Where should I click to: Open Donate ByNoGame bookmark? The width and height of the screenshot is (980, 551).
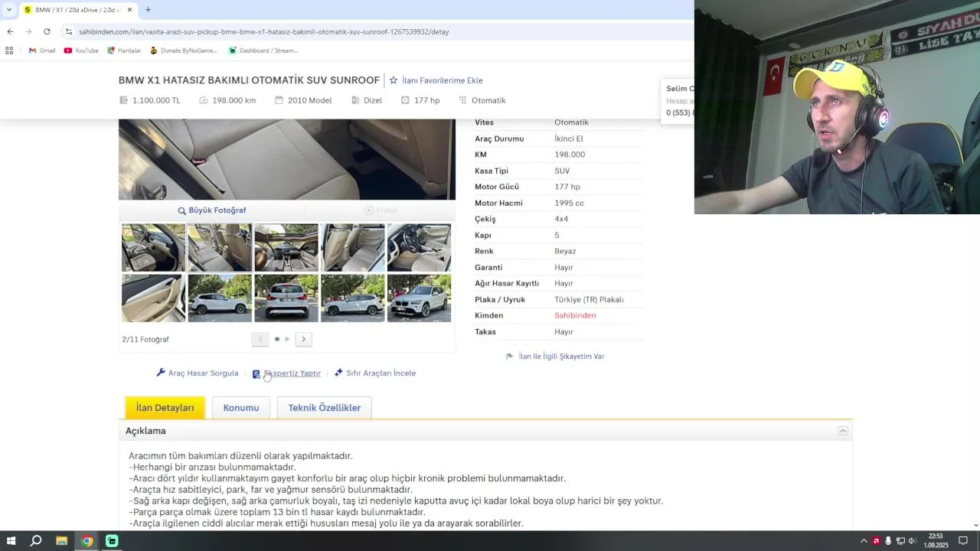pos(184,51)
